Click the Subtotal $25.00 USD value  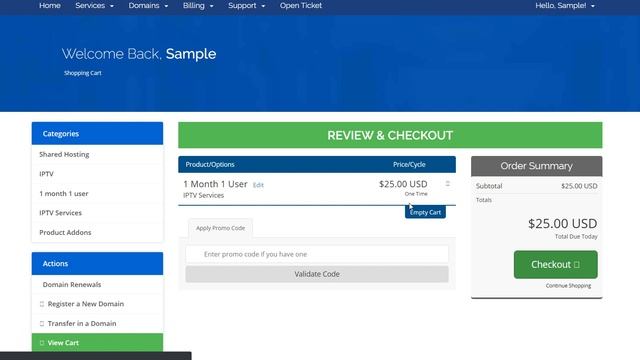(579, 186)
